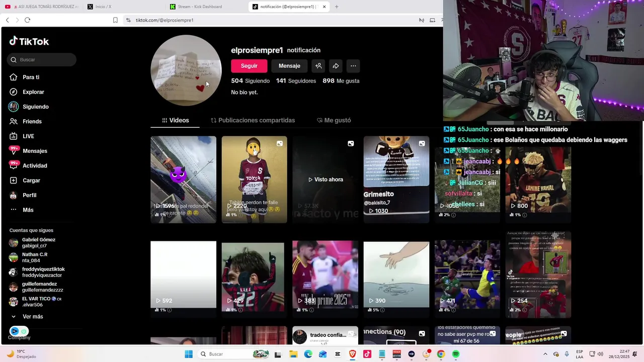Switch to the Videos tab
The width and height of the screenshot is (644, 362).
[175, 120]
